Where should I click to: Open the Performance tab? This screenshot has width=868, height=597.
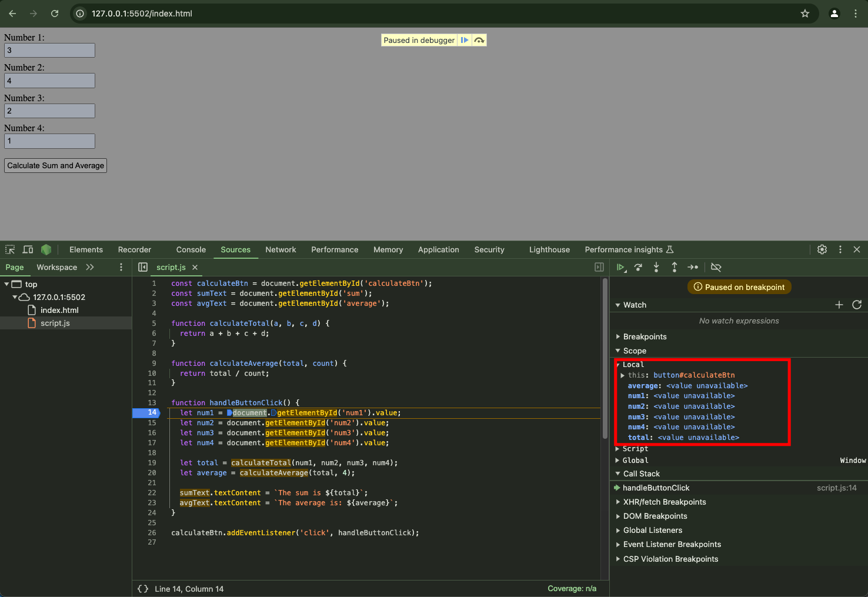(335, 249)
